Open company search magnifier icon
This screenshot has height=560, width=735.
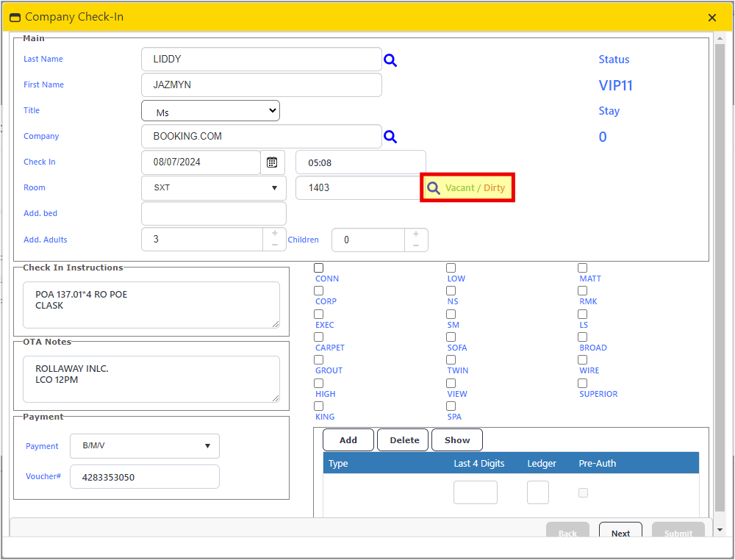(x=390, y=137)
